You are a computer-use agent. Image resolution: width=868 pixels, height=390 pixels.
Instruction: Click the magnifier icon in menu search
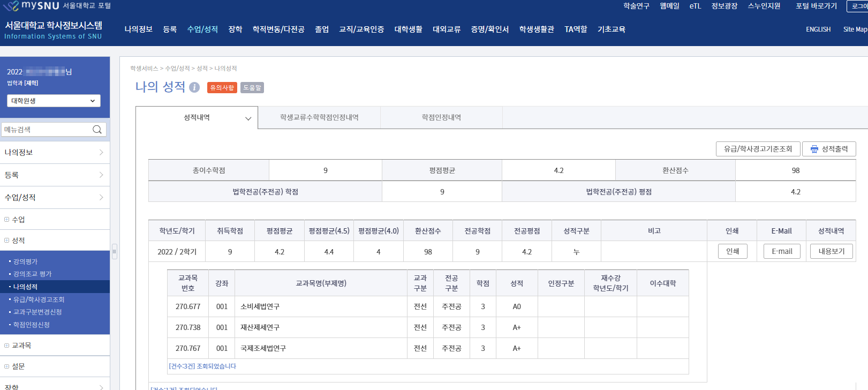97,130
